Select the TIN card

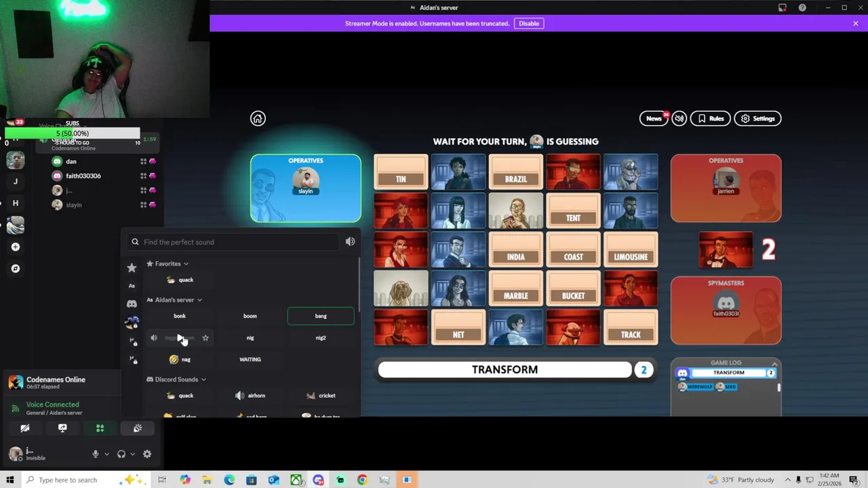pos(401,172)
